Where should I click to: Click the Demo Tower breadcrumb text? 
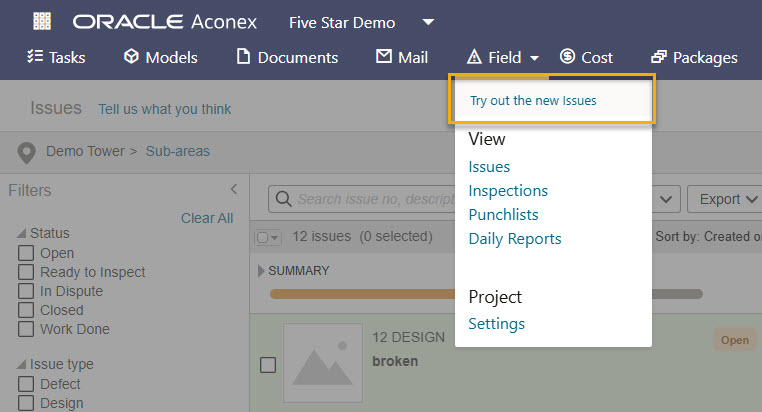pos(86,151)
